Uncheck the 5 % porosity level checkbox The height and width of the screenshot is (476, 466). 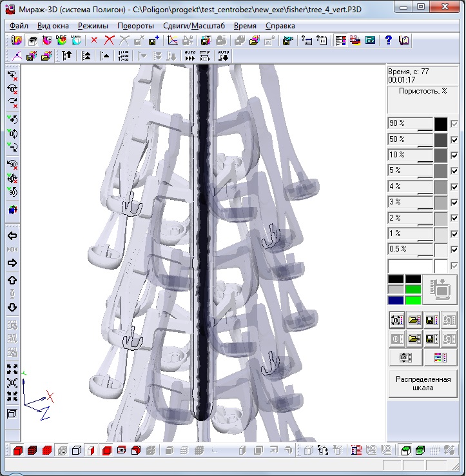(454, 172)
